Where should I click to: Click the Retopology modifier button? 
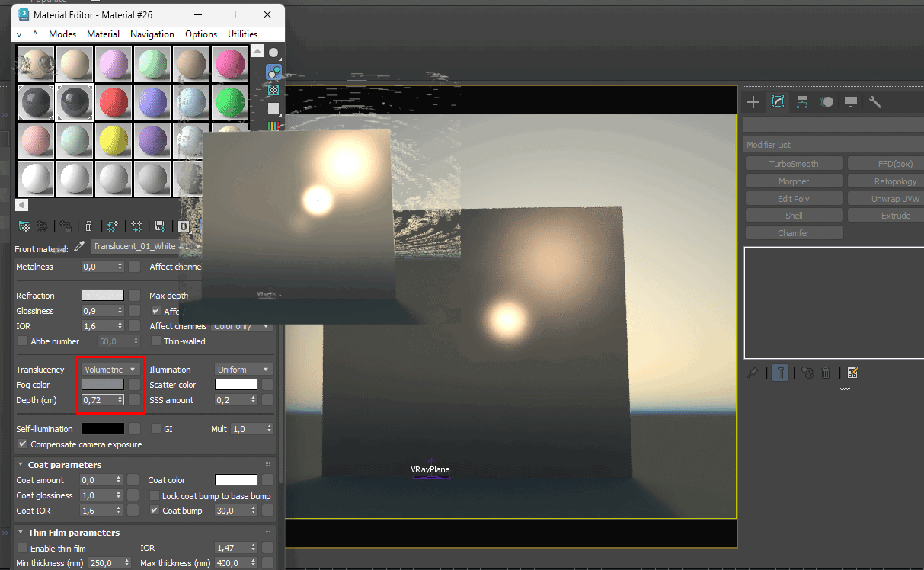(886, 181)
